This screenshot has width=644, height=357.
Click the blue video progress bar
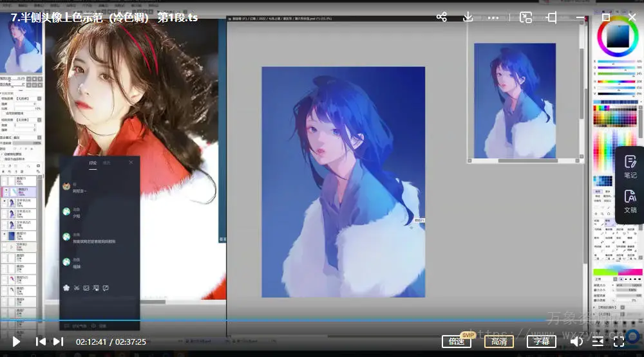(258, 320)
